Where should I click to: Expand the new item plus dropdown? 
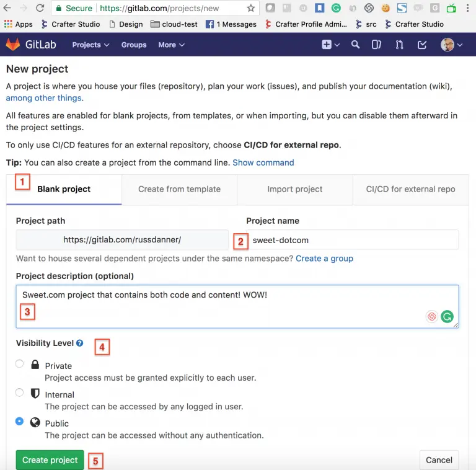pos(331,45)
